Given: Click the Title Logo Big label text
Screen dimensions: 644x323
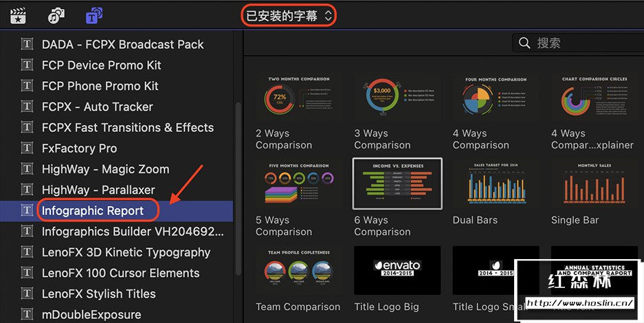Looking at the screenshot, I should coord(387,307).
